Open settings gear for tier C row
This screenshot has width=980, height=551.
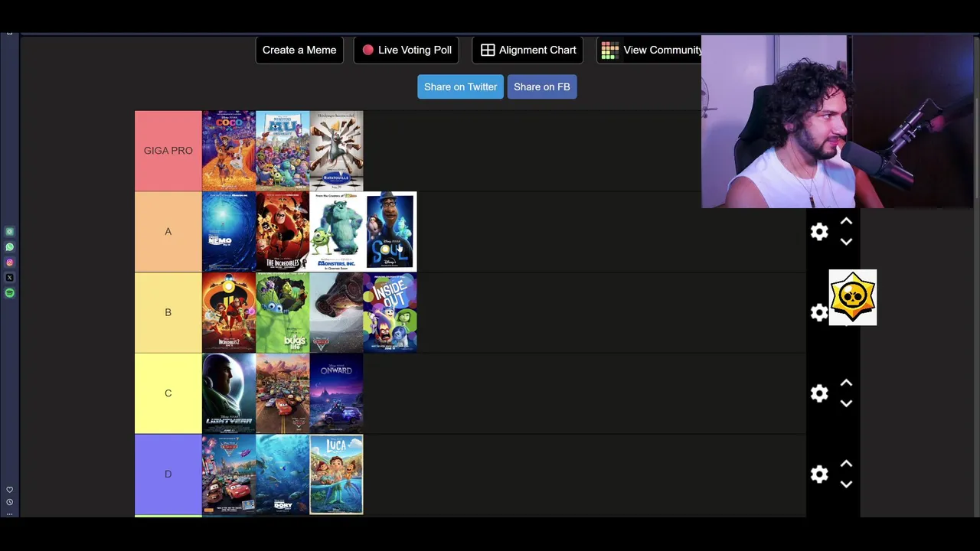tap(819, 393)
